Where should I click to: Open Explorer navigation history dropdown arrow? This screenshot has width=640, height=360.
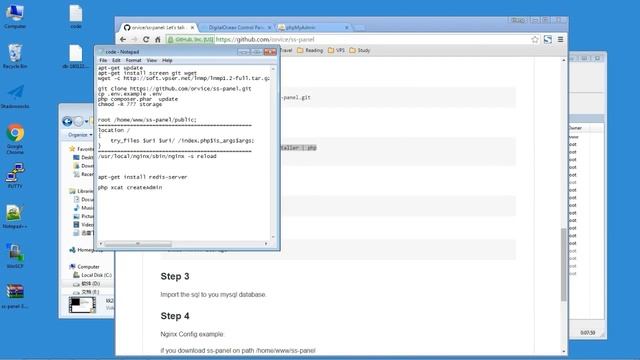point(87,122)
